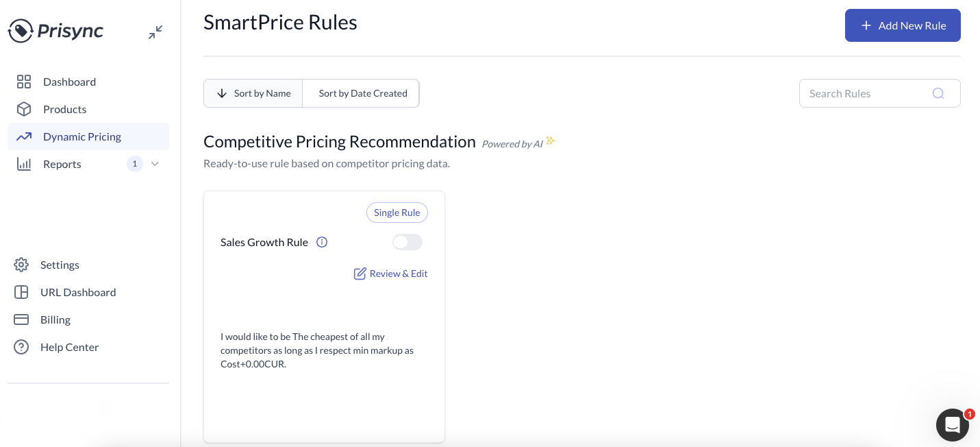Collapse the sidebar with the arrows icon
This screenshot has width=980, height=447.
click(x=155, y=32)
